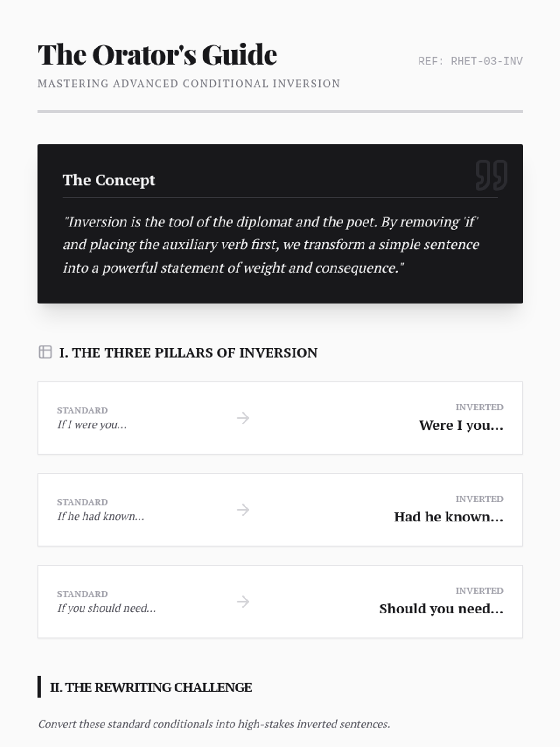Click the 'If you should need...' standard phrase

pos(106,609)
